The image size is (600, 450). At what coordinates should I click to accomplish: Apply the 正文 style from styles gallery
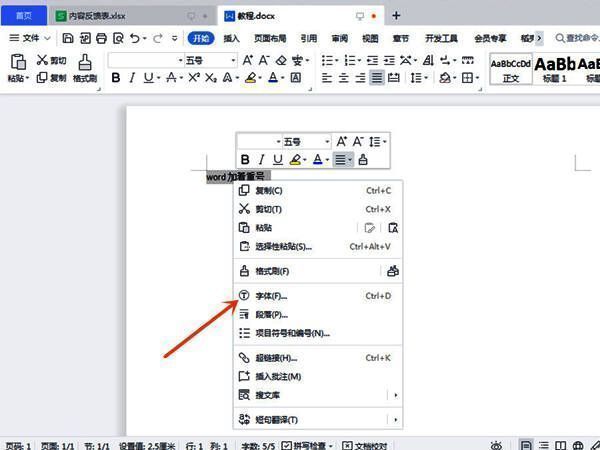point(511,68)
